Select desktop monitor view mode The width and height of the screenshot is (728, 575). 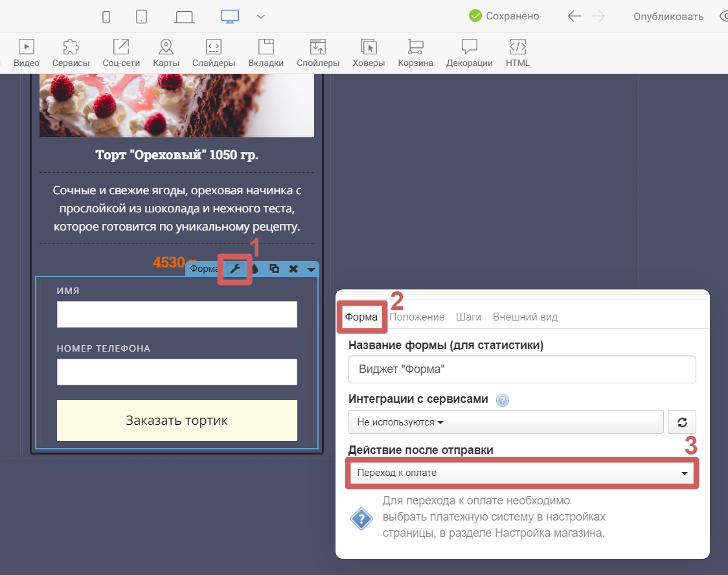tap(230, 17)
